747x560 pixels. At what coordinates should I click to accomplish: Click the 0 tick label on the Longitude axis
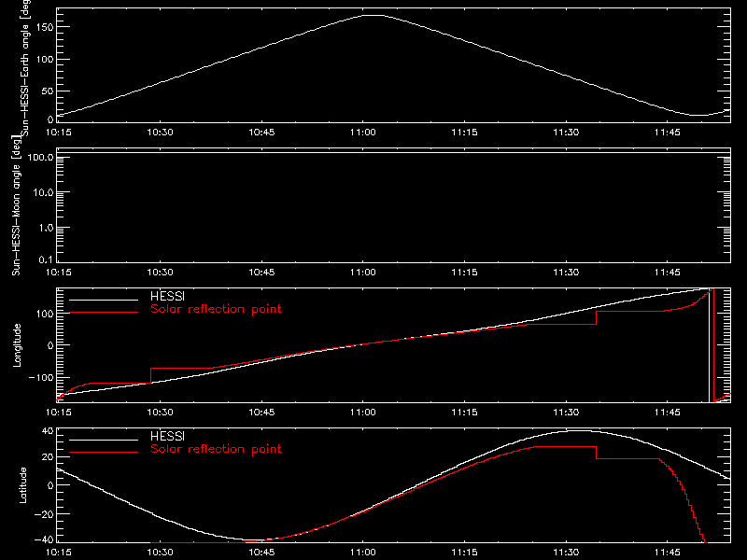(x=51, y=345)
